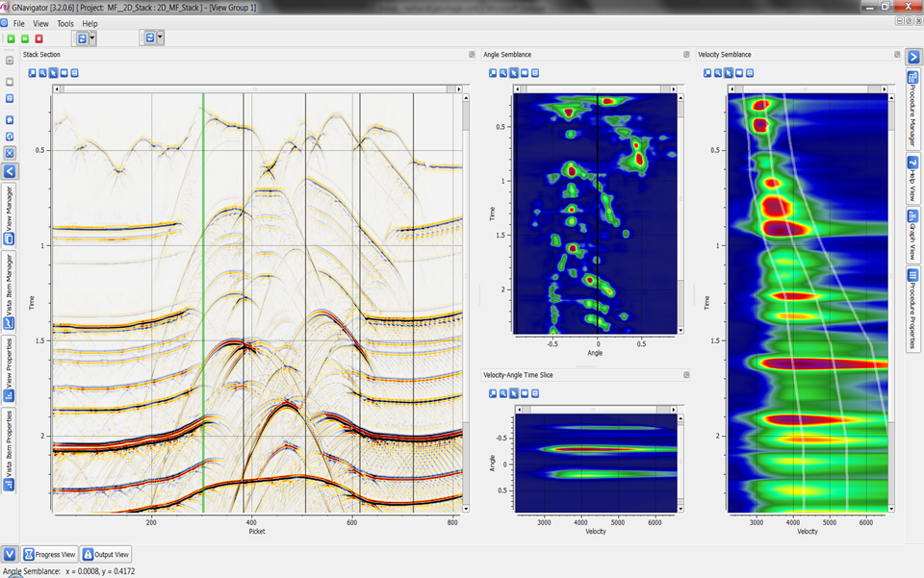Collapse right sidebar with blue arrow button
The height and width of the screenshot is (578, 924).
913,56
